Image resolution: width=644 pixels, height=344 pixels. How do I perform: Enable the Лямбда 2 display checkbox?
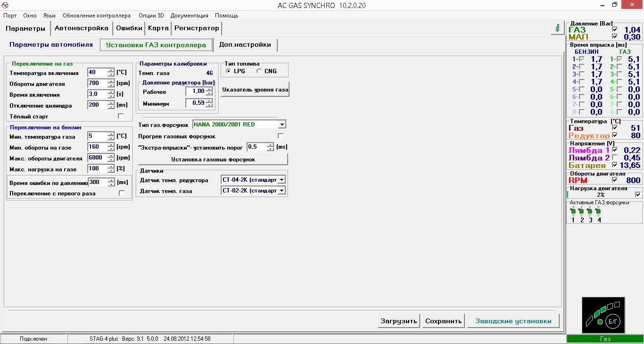pyautogui.click(x=614, y=158)
